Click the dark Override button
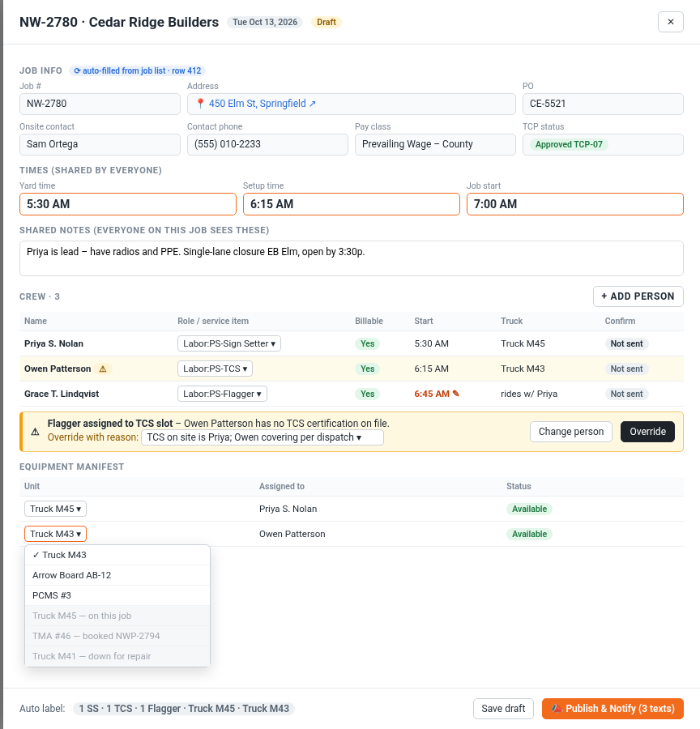 pos(647,432)
